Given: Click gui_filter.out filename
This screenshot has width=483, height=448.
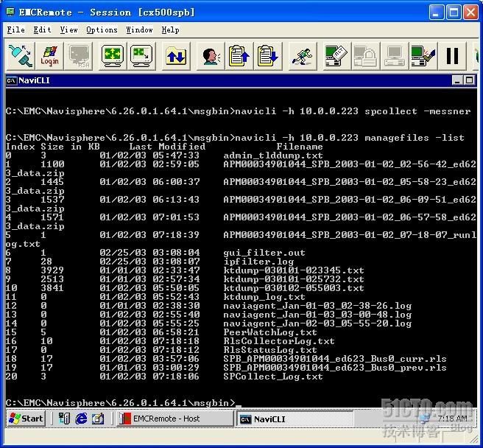Looking at the screenshot, I should tap(264, 253).
